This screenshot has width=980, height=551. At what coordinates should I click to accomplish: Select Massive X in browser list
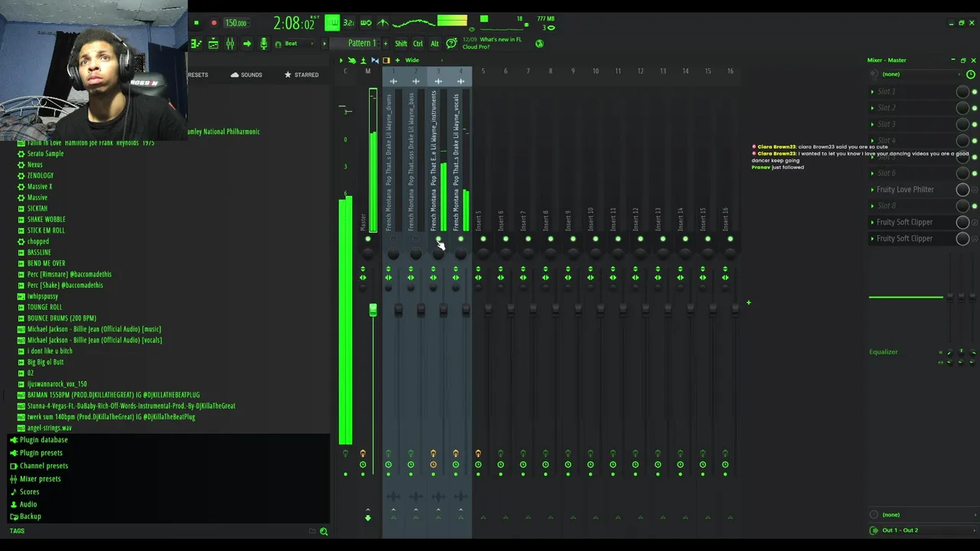point(40,187)
